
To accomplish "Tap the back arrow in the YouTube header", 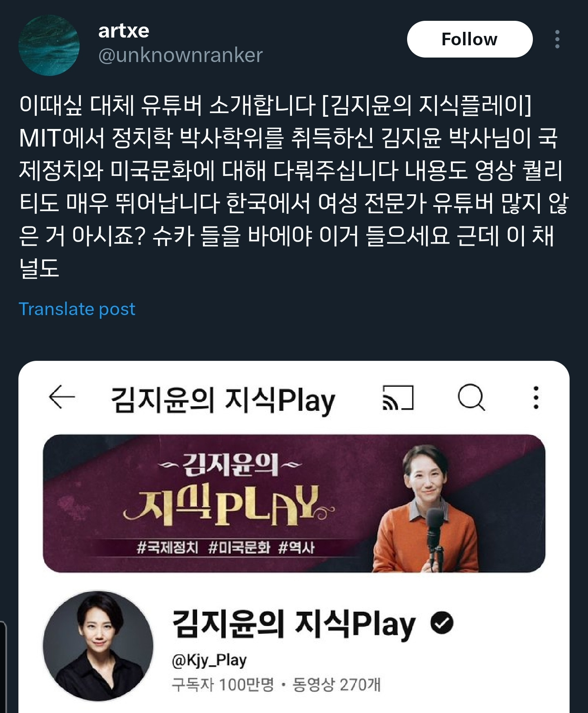I will click(62, 397).
